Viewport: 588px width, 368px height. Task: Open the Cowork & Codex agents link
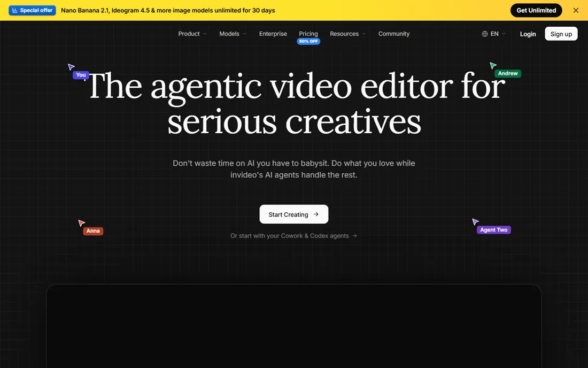[x=293, y=235]
